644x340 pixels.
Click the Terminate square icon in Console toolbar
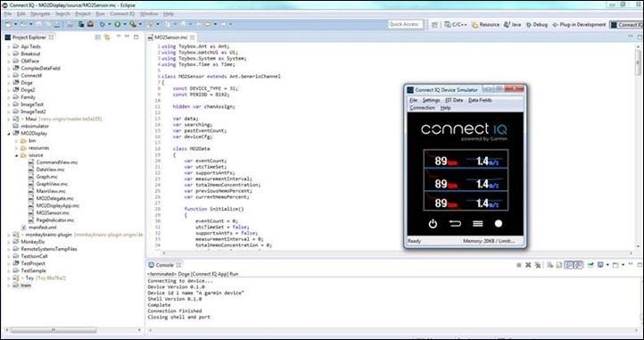click(519, 265)
